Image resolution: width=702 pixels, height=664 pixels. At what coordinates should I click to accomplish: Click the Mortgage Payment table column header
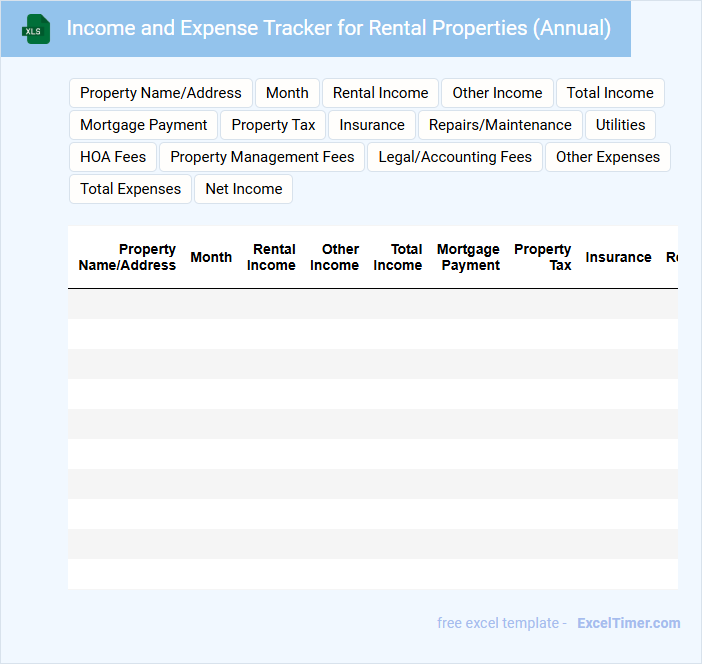point(468,257)
